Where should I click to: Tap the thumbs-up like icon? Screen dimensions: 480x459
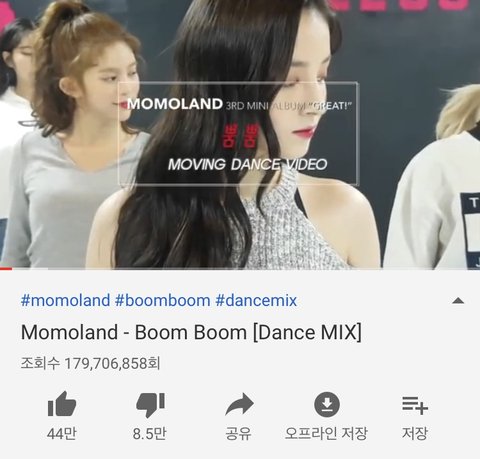[62, 404]
